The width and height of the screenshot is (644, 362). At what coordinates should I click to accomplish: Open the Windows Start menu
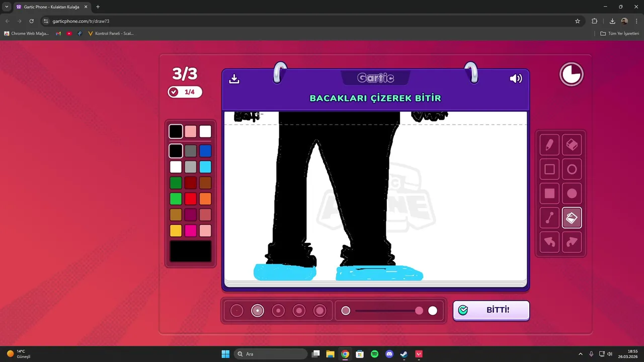pyautogui.click(x=225, y=354)
